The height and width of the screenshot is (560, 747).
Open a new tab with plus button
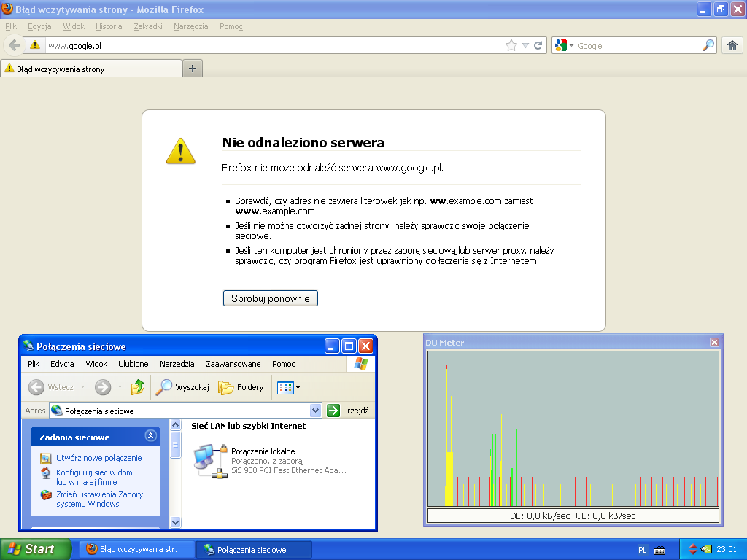193,69
